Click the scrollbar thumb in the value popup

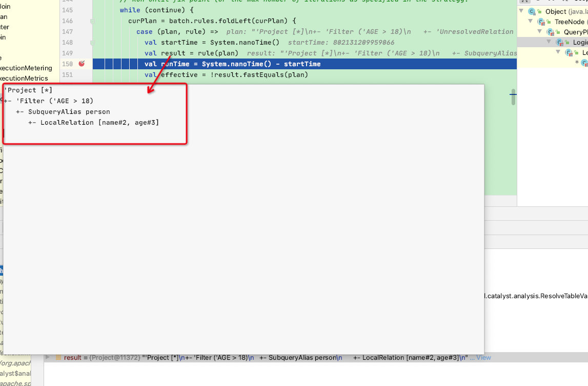click(x=513, y=97)
